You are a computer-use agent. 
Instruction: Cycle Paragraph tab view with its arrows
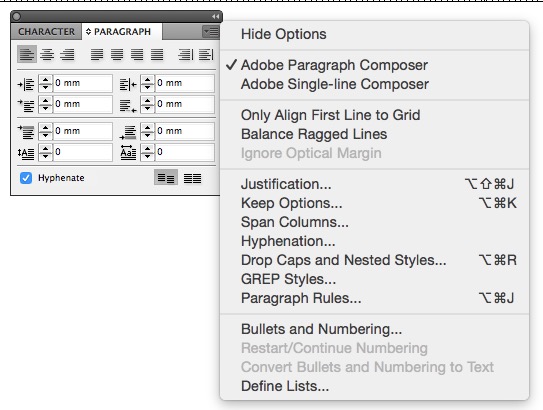[x=88, y=32]
